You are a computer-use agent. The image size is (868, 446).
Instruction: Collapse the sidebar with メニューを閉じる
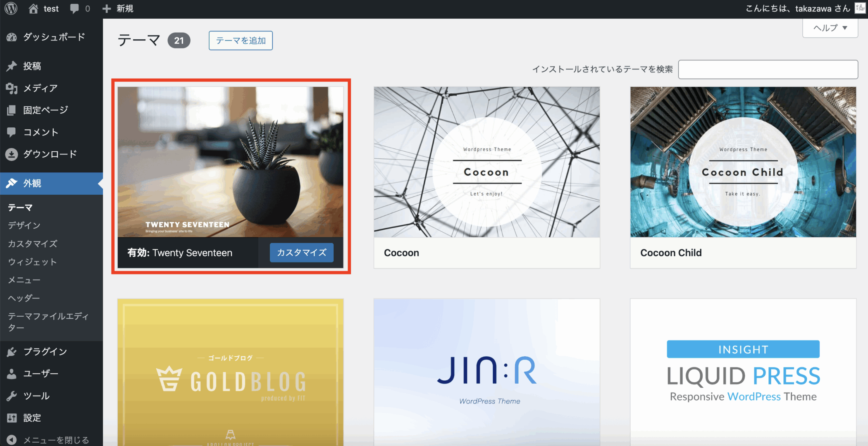[55, 440]
